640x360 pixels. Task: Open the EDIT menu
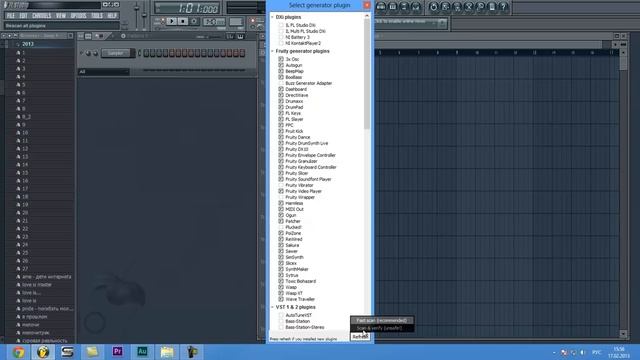click(x=23, y=16)
